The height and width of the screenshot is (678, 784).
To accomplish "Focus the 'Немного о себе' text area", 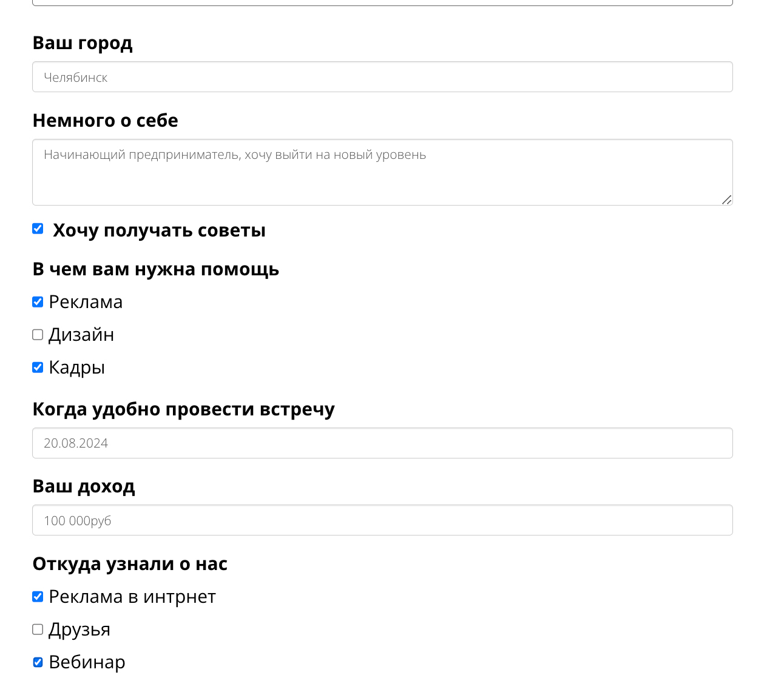I will tap(382, 172).
